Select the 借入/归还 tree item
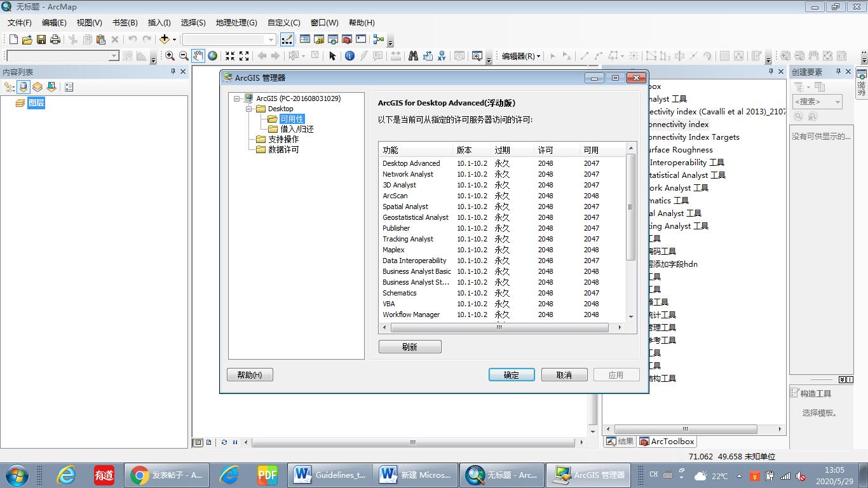The image size is (868, 488). click(297, 129)
